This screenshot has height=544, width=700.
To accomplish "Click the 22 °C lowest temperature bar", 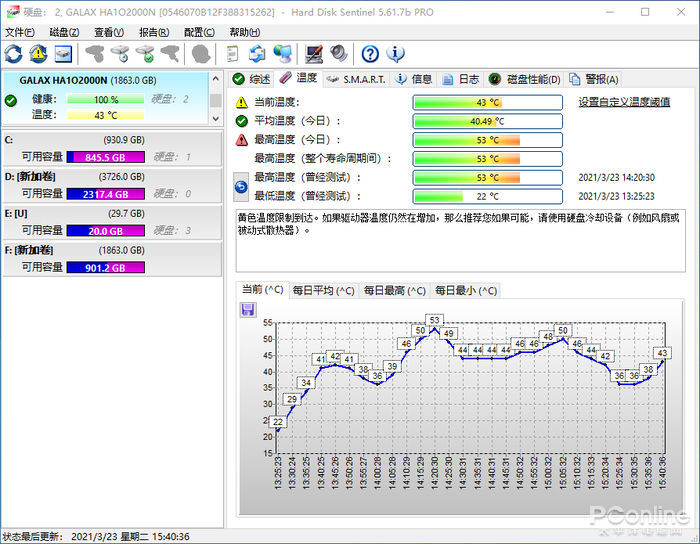I will (488, 196).
